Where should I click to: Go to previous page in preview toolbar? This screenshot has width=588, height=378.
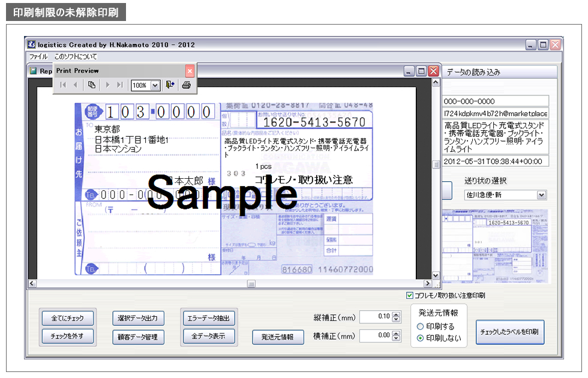point(75,85)
